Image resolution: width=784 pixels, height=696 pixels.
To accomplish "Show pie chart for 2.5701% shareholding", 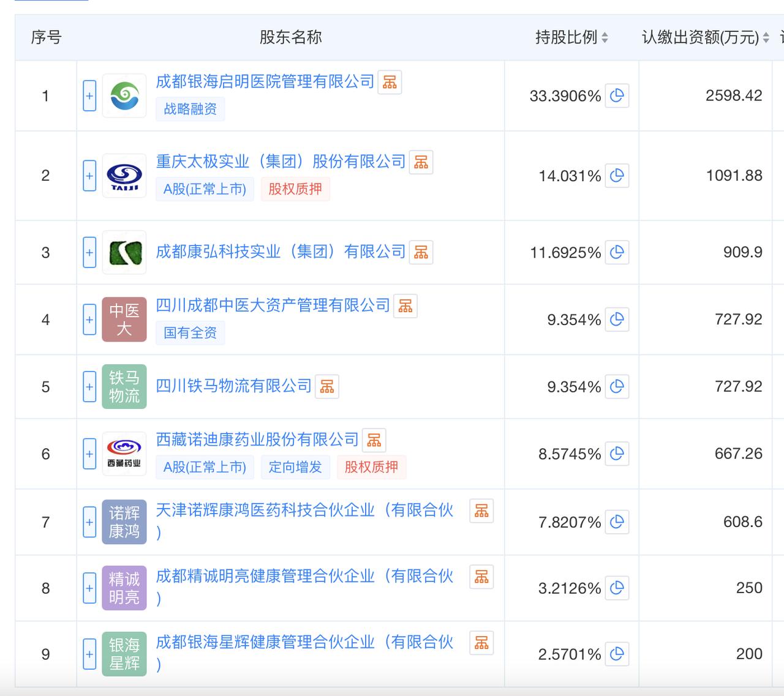I will pos(617,654).
